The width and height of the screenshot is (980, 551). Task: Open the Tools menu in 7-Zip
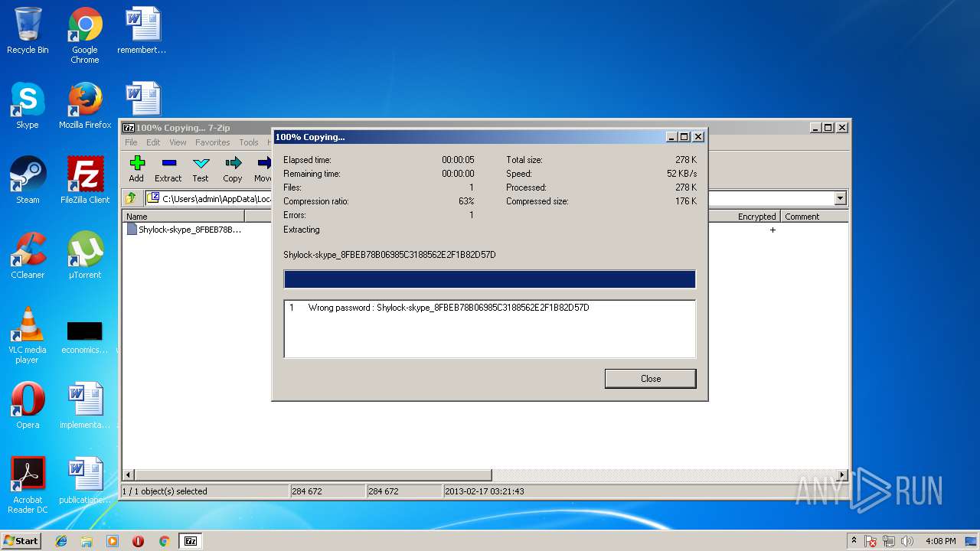click(x=249, y=142)
